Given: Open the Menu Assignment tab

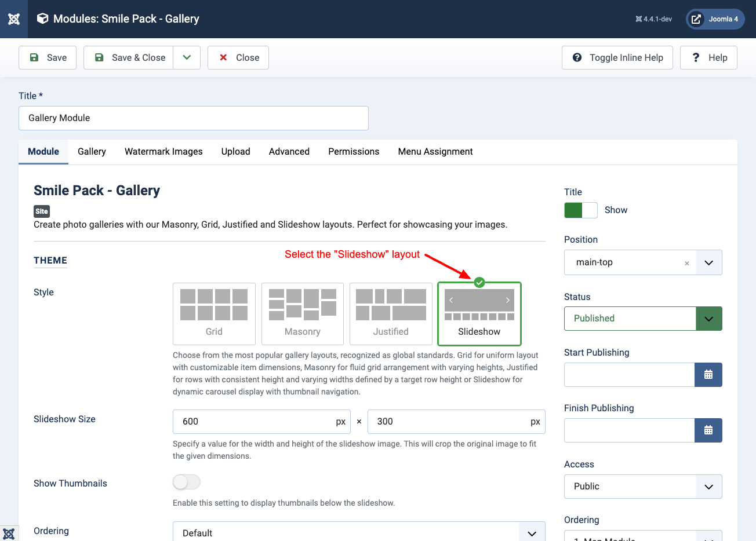Looking at the screenshot, I should pyautogui.click(x=435, y=152).
